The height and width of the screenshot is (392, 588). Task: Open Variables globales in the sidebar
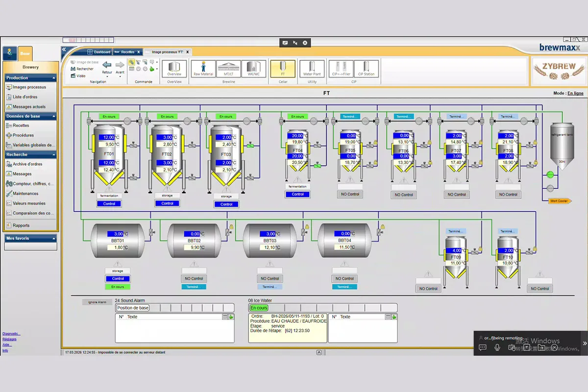pos(30,145)
